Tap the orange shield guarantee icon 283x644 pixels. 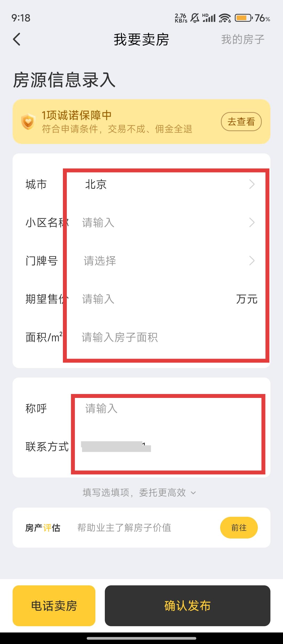click(28, 121)
